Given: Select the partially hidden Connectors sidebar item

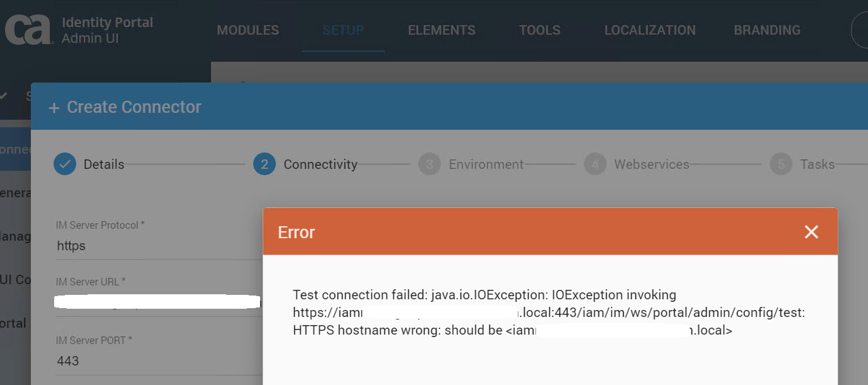Looking at the screenshot, I should click(x=15, y=149).
